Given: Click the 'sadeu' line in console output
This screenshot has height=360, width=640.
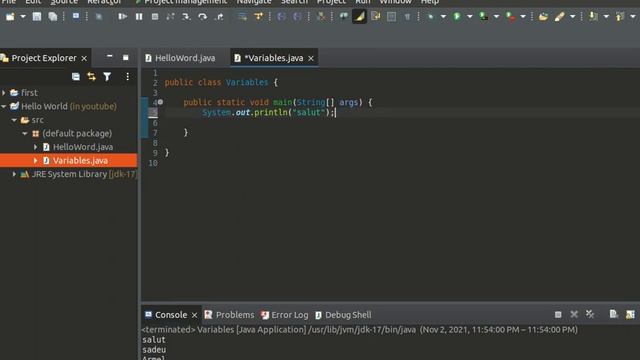Looking at the screenshot, I should coord(154,350).
